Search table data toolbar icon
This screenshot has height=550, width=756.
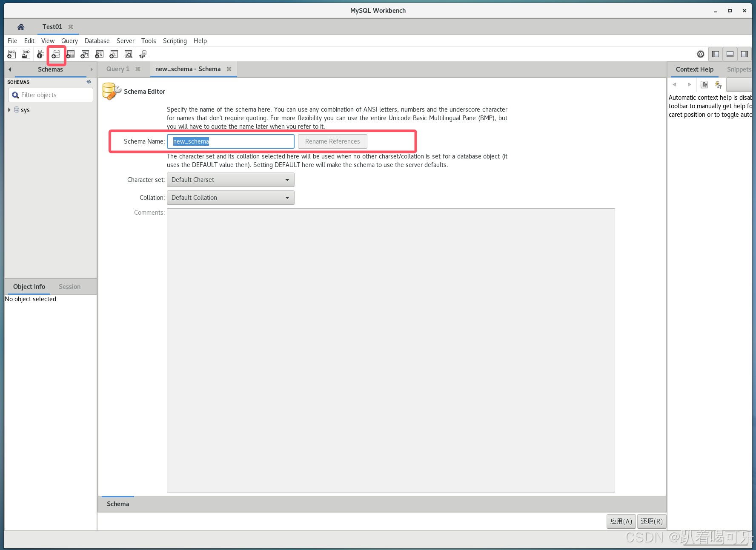point(128,54)
